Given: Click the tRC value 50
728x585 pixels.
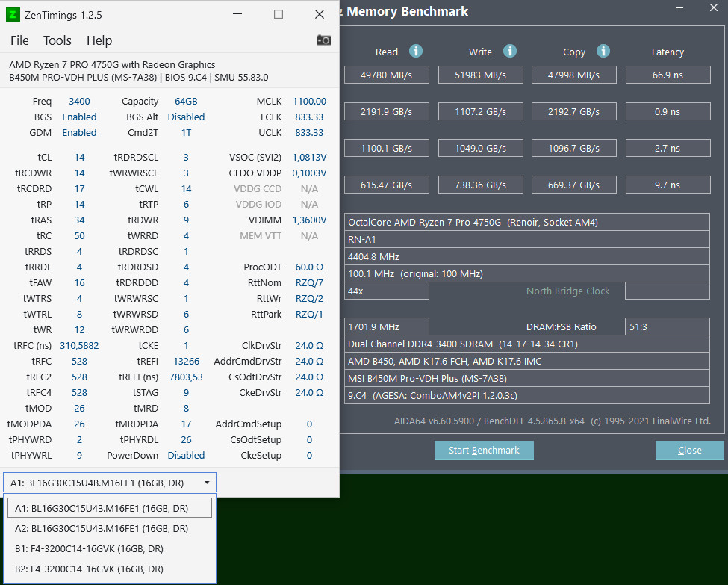Looking at the screenshot, I should coord(79,236).
